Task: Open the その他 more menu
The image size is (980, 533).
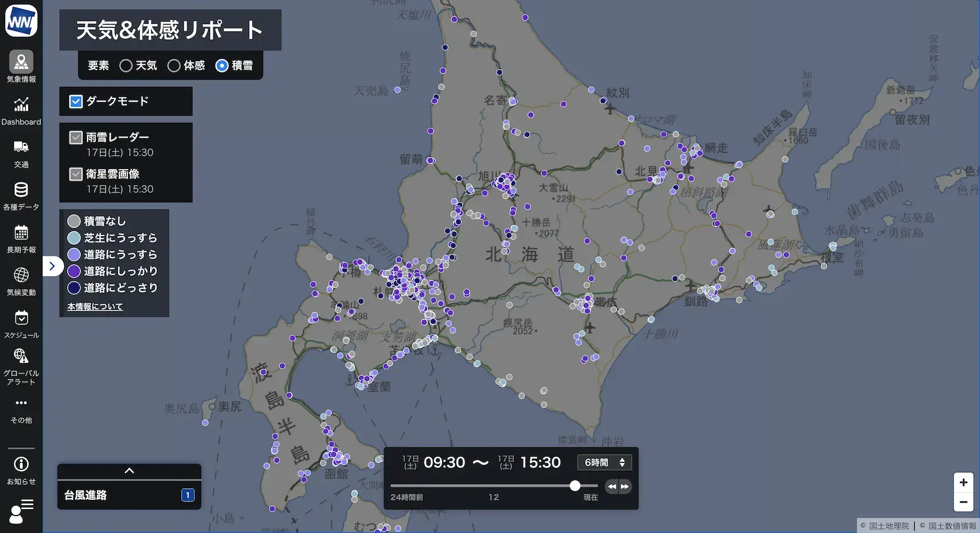Action: (x=21, y=404)
